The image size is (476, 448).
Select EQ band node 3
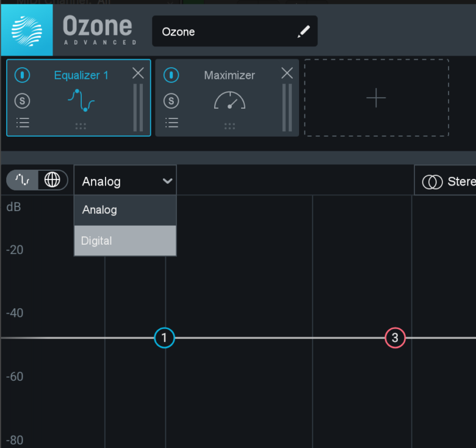click(395, 338)
